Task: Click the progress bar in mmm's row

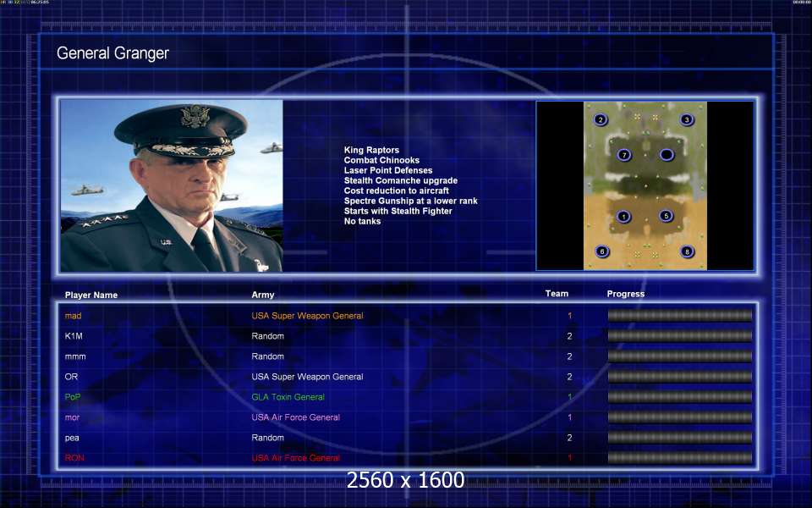Action: [x=679, y=356]
